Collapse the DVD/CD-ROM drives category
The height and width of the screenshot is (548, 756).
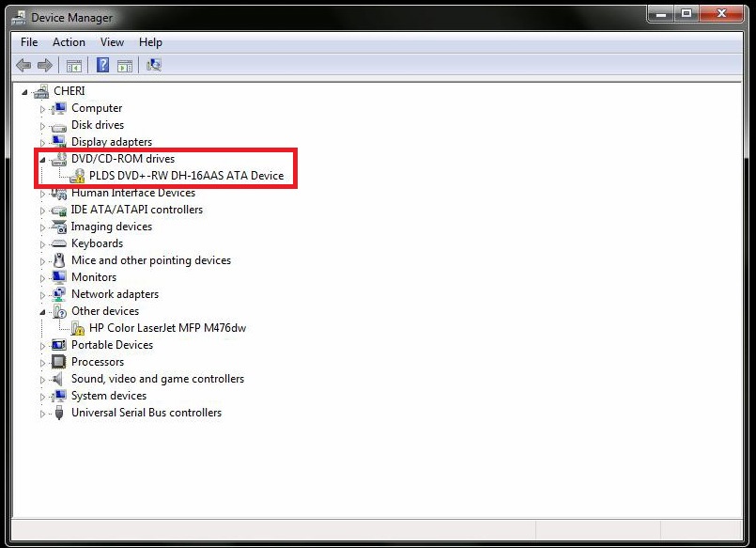[x=42, y=160]
